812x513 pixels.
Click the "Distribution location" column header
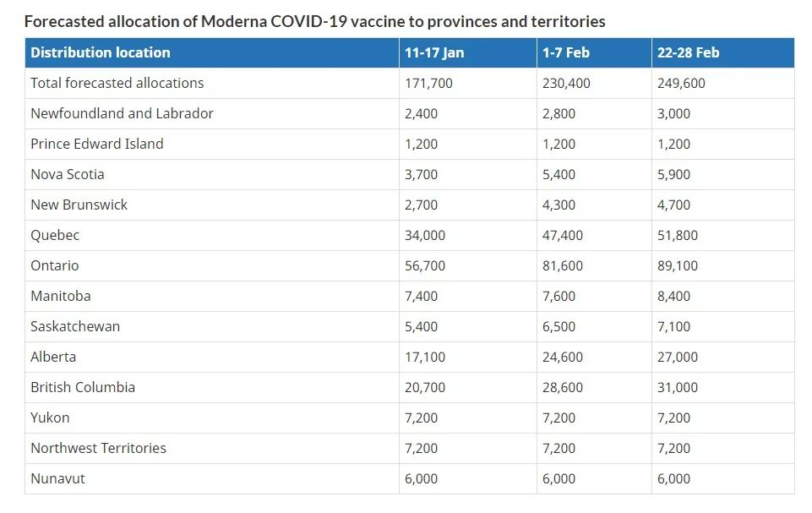tap(101, 52)
